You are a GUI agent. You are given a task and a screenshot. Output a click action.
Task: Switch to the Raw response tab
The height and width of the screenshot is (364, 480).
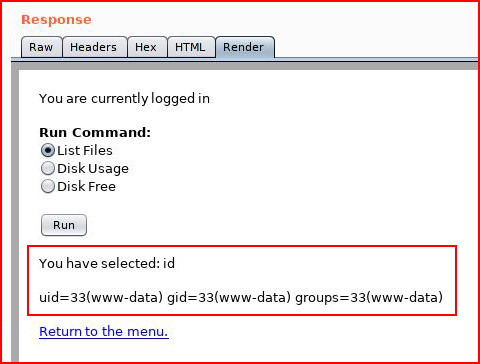[41, 47]
